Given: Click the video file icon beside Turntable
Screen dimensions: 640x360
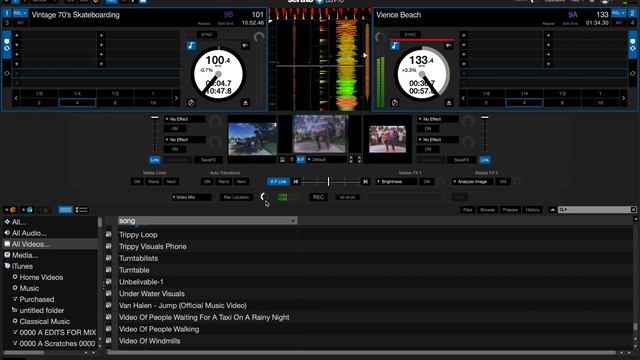Looking at the screenshot, I should pos(109,270).
